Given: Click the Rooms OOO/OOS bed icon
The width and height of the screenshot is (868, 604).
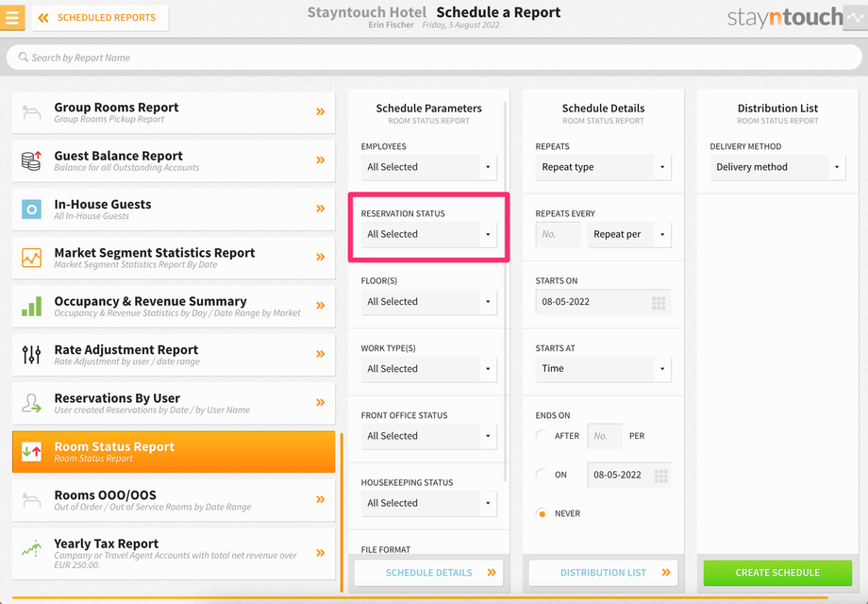Looking at the screenshot, I should click(31, 500).
